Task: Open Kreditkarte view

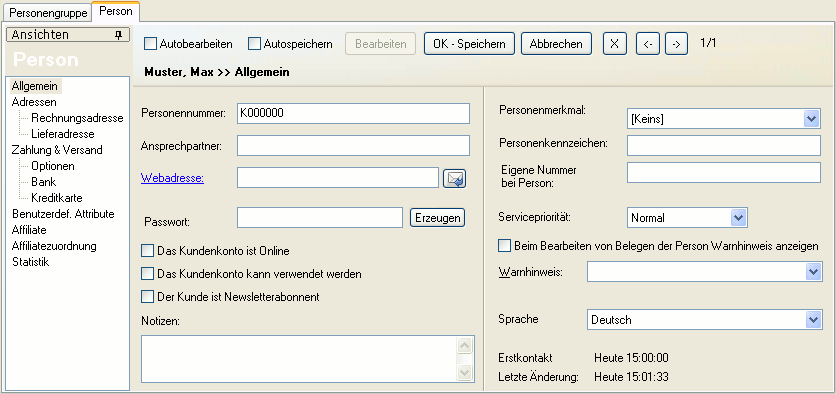Action: [x=57, y=198]
